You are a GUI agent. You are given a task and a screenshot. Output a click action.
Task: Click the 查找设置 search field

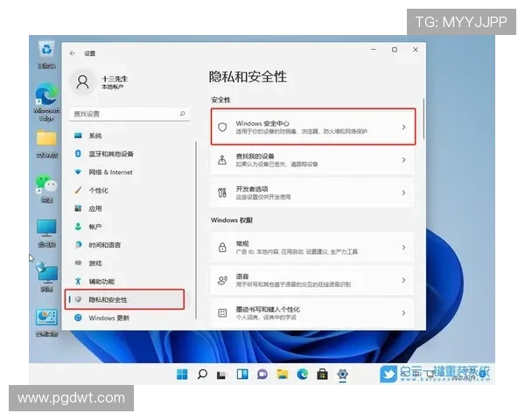[122, 114]
